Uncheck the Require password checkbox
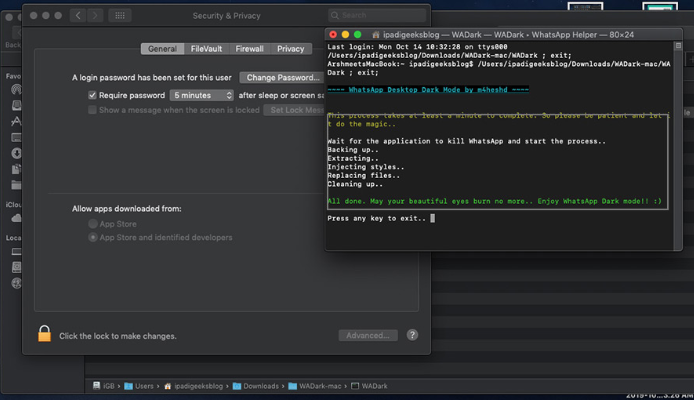This screenshot has width=694, height=400. (x=92, y=95)
